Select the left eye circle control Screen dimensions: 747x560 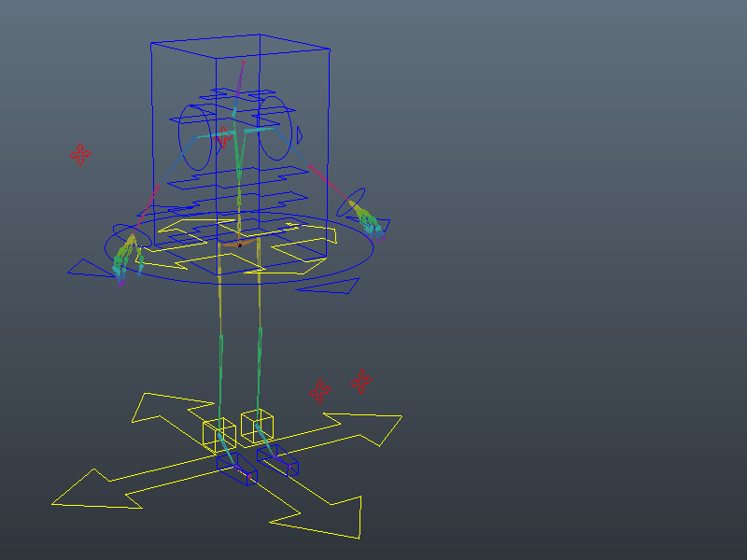(x=180, y=136)
